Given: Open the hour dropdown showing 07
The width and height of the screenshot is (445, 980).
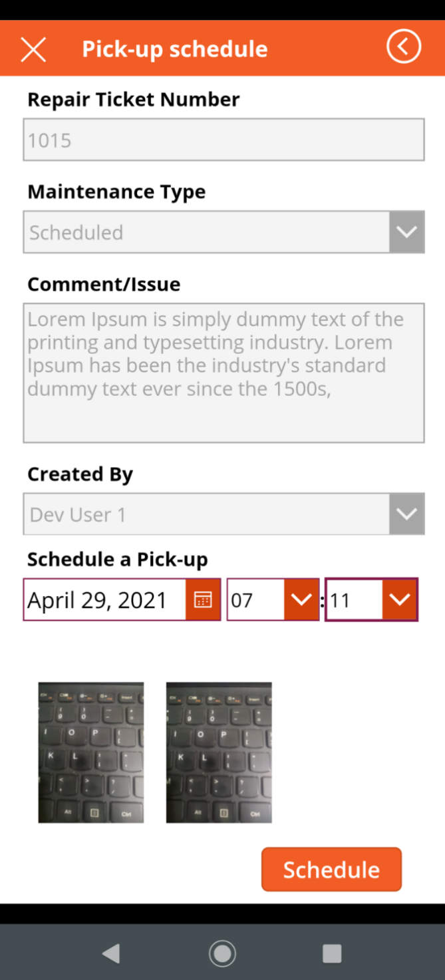Looking at the screenshot, I should click(302, 600).
